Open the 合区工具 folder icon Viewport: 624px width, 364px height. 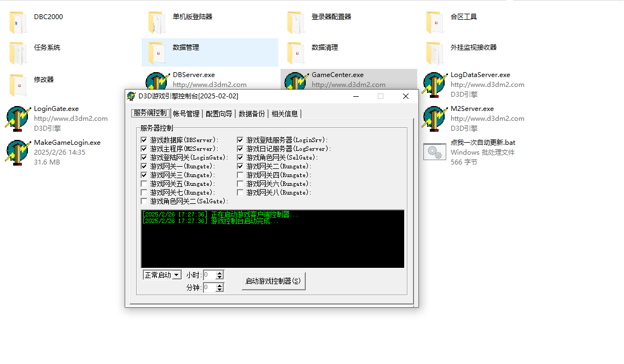coord(435,22)
